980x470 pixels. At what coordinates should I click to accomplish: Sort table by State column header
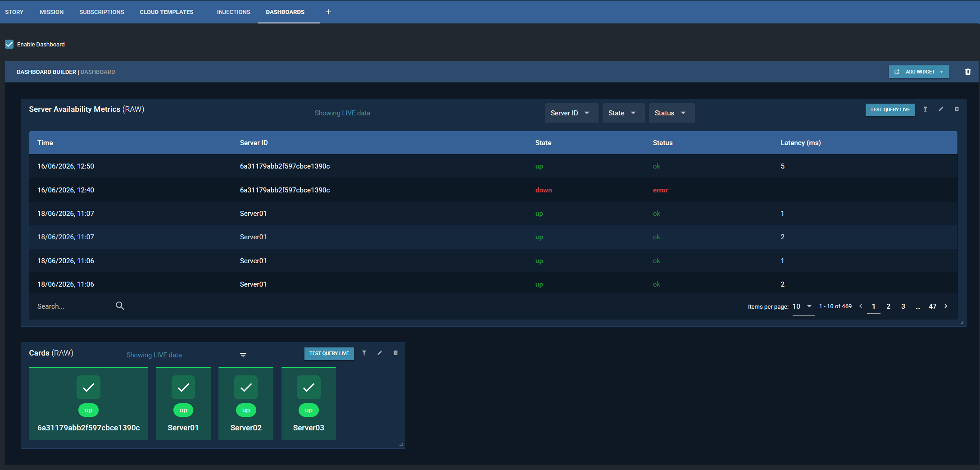(543, 143)
